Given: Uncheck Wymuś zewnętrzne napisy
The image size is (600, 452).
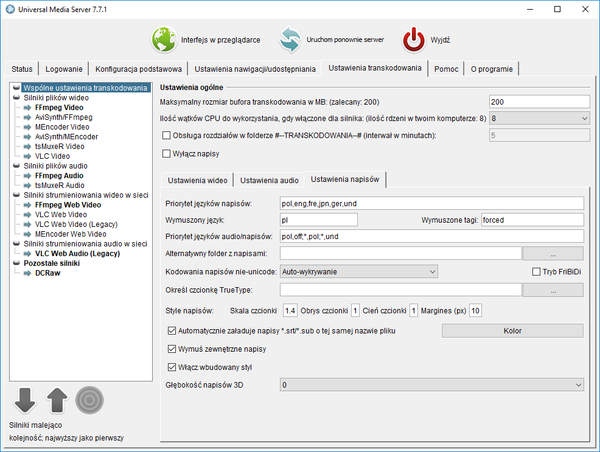Looking at the screenshot, I should (172, 349).
